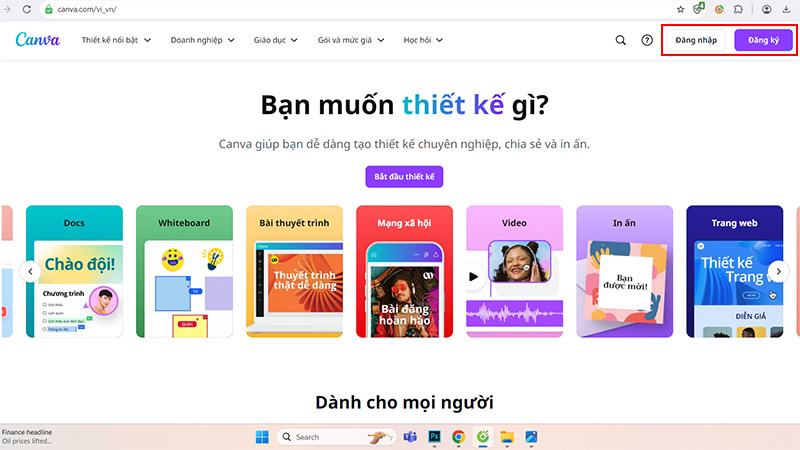Screen dimensions: 800x450
Task: Open the Docs design card
Action: click(x=74, y=271)
